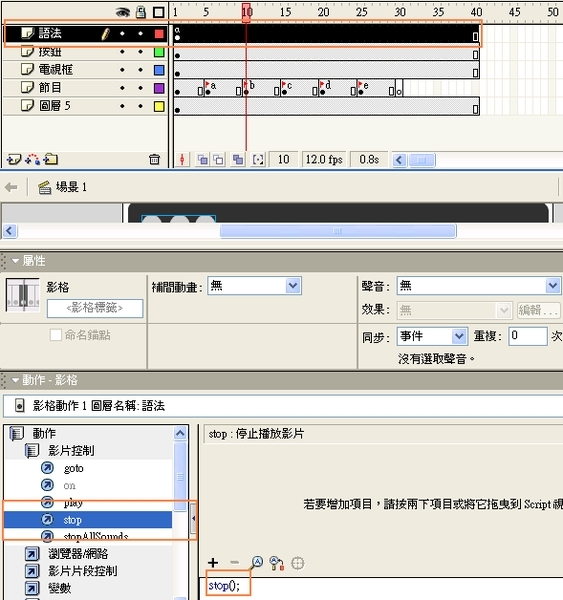Click the 影格標籤 frame label field
This screenshot has width=563, height=600.
(x=95, y=308)
